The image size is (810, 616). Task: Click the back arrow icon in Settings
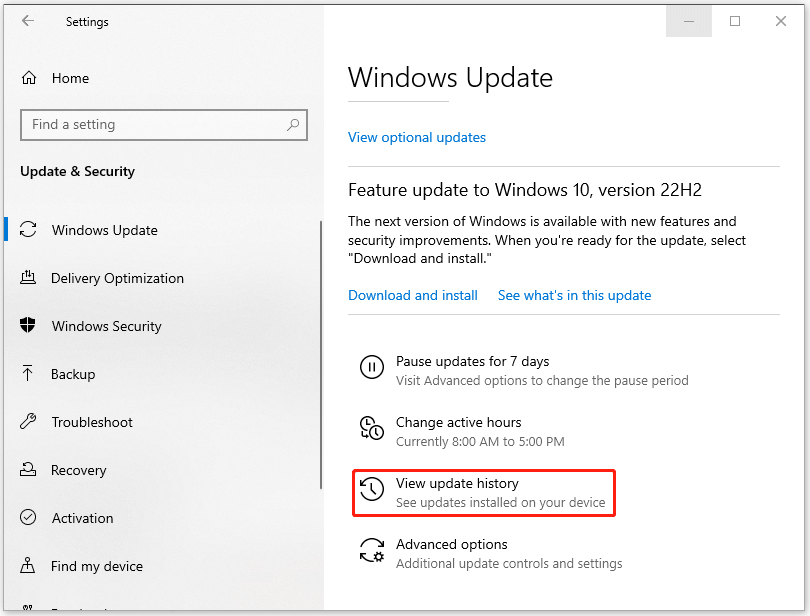click(28, 21)
